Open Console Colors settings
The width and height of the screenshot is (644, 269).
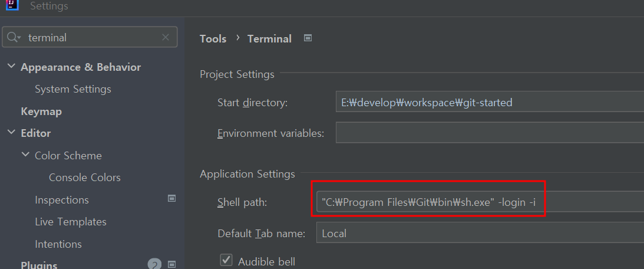[x=85, y=178]
